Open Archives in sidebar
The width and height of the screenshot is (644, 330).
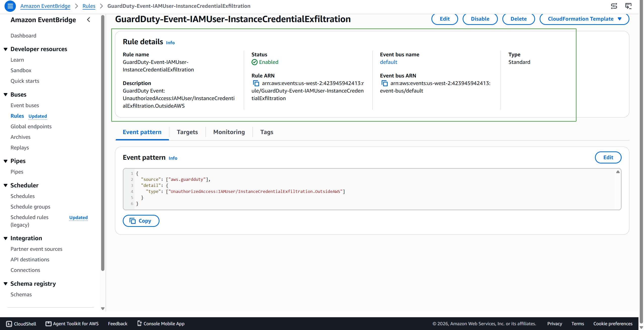click(x=20, y=137)
